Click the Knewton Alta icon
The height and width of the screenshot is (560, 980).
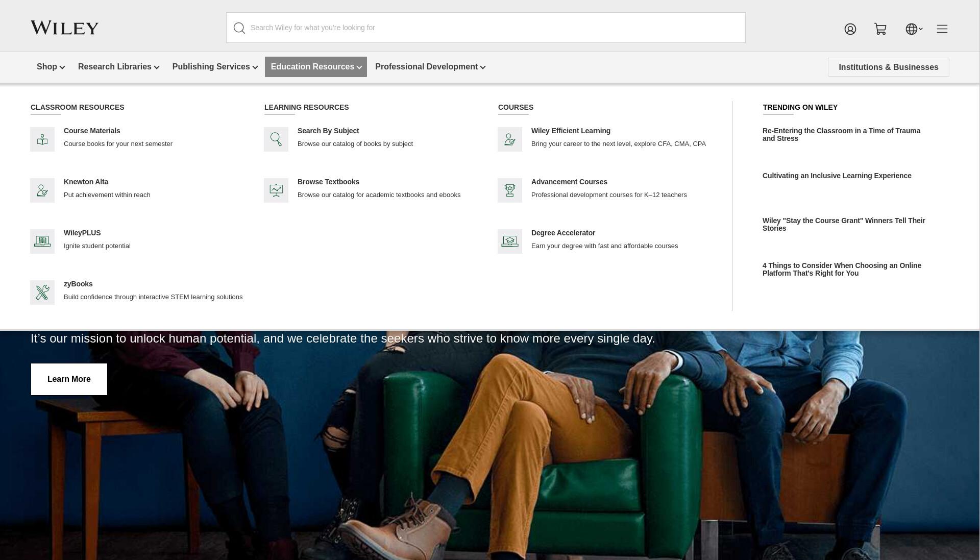(42, 190)
